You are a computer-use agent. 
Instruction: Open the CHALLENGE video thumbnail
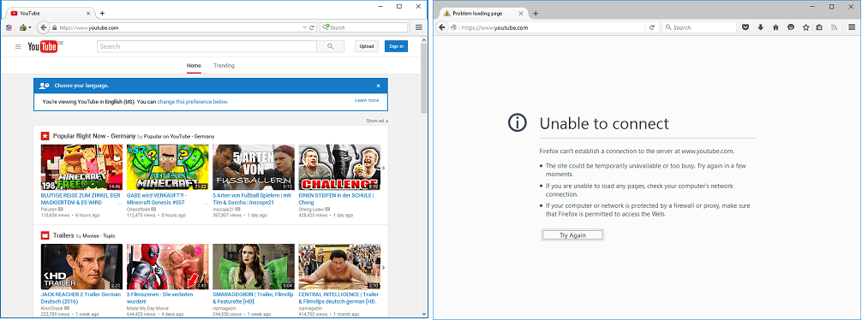pyautogui.click(x=339, y=168)
